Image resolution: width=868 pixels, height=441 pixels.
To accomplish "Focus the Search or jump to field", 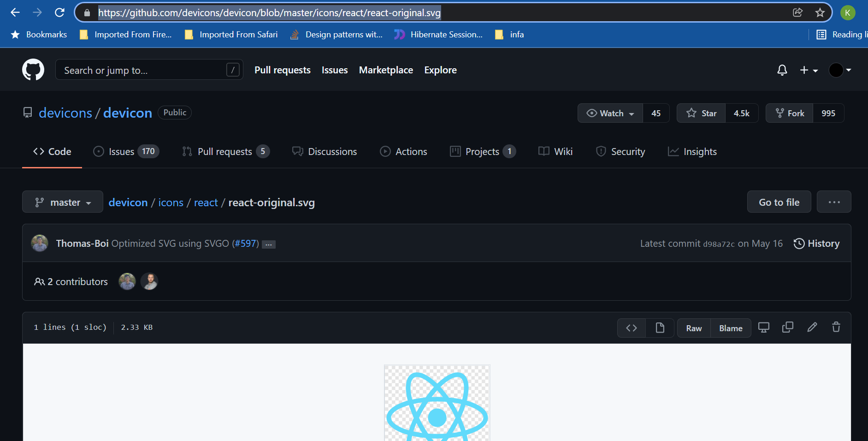I will [149, 70].
